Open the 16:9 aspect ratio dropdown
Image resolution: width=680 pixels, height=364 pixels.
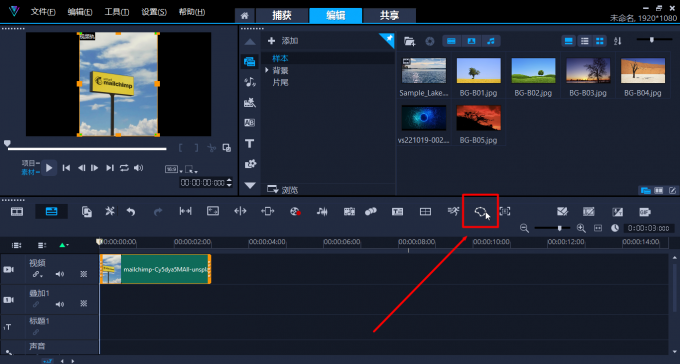click(173, 169)
